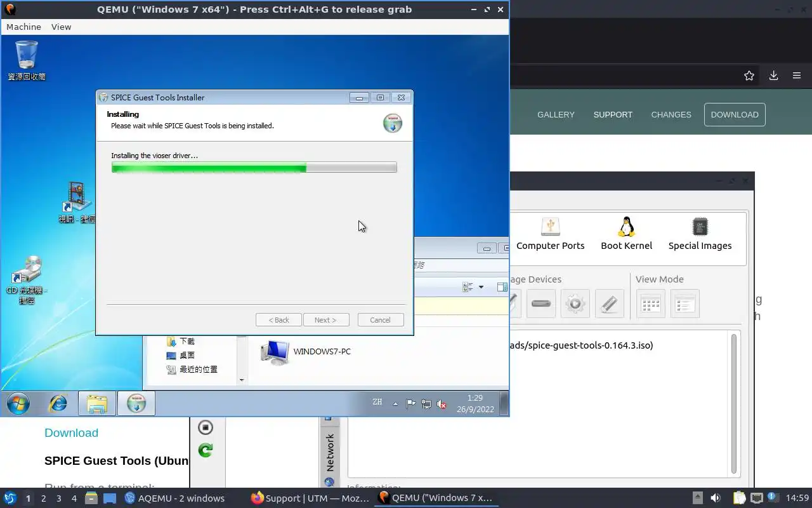Switch to workspace 4 in pager

74,498
